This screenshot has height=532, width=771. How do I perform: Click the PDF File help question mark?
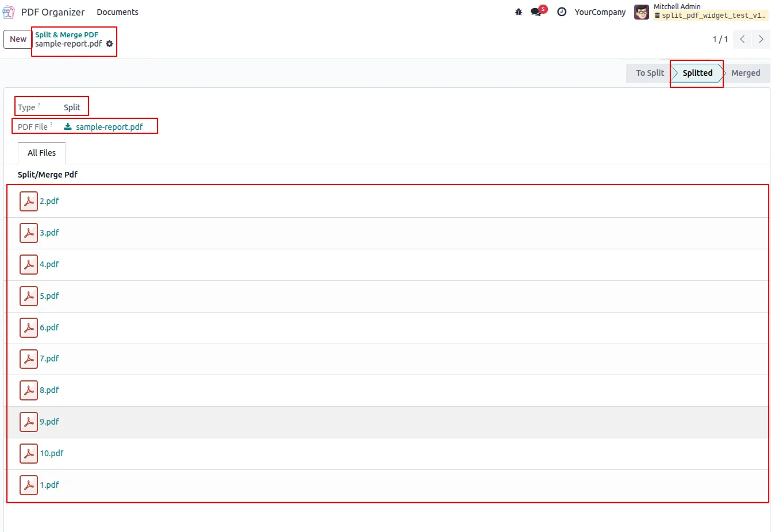coord(51,125)
